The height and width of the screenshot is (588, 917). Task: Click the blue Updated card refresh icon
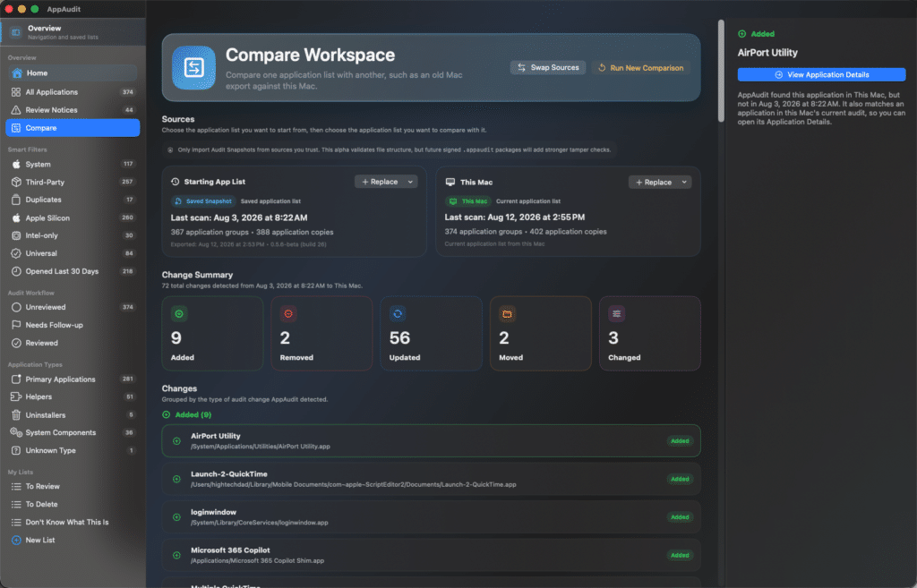[x=398, y=314]
